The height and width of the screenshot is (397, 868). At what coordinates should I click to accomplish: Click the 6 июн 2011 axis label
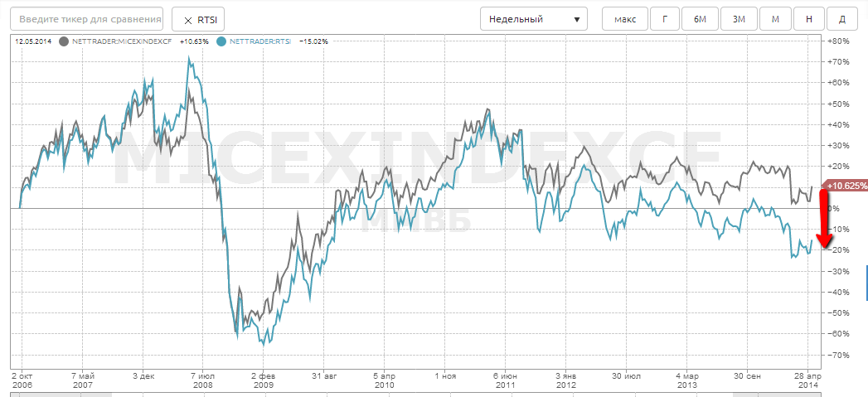click(505, 380)
